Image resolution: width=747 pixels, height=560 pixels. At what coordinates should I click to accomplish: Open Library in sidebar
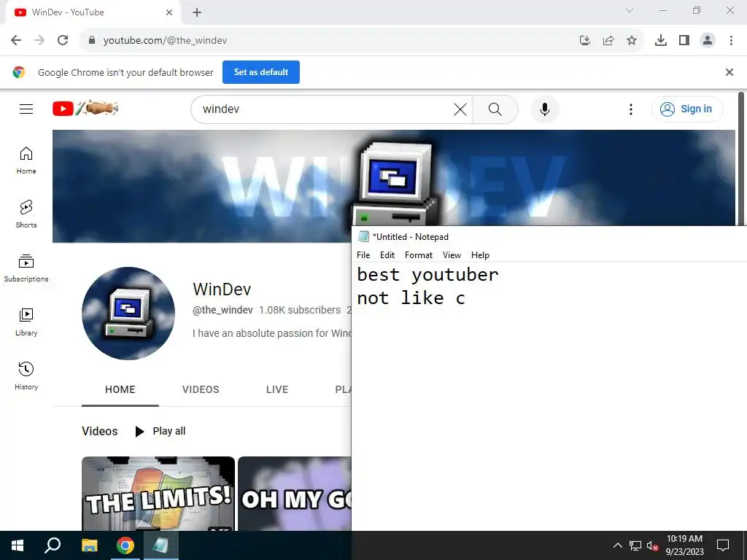coord(26,322)
